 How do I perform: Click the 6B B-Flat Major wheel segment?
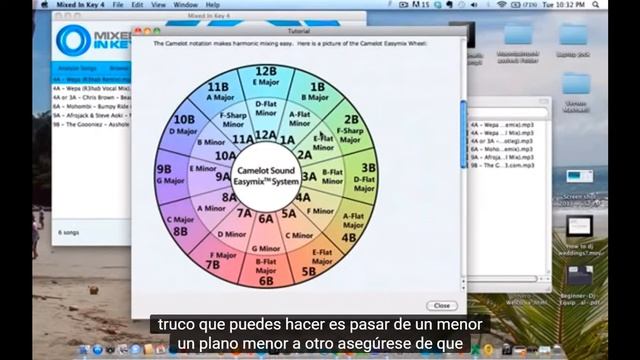(266, 271)
